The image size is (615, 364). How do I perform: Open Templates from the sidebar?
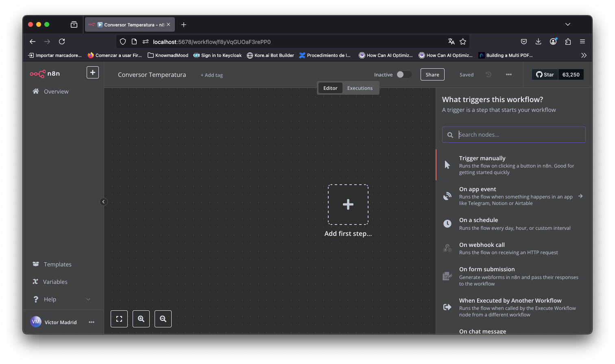[57, 264]
